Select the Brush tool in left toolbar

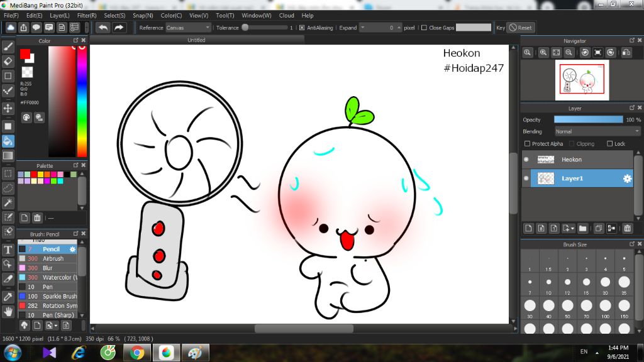pyautogui.click(x=8, y=47)
